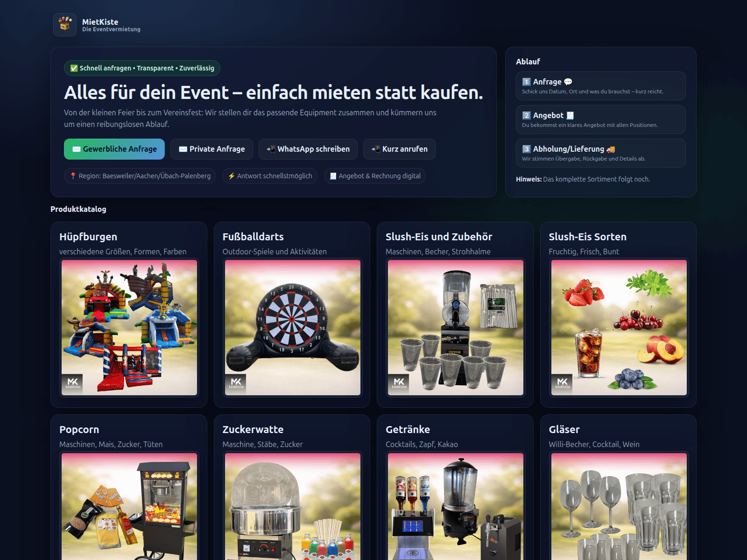Viewport: 747px width, 560px height.
Task: Click the envelope icon on Gewerbliche Anfrage
Action: pyautogui.click(x=77, y=149)
